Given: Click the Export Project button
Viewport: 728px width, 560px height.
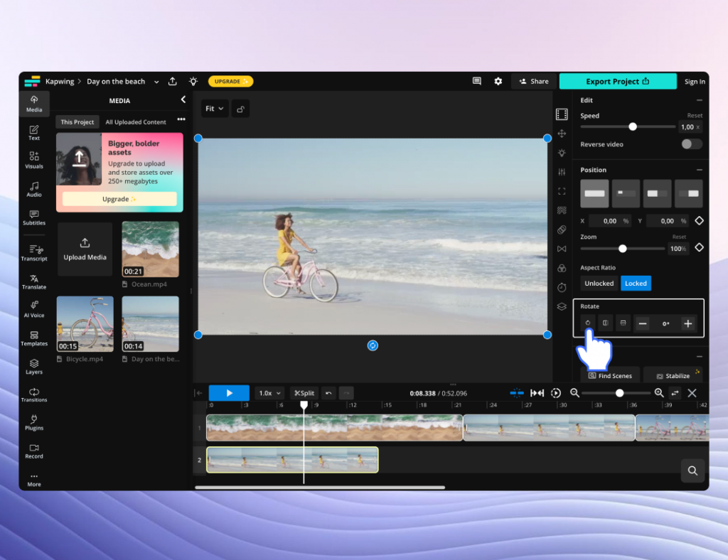Looking at the screenshot, I should 617,82.
